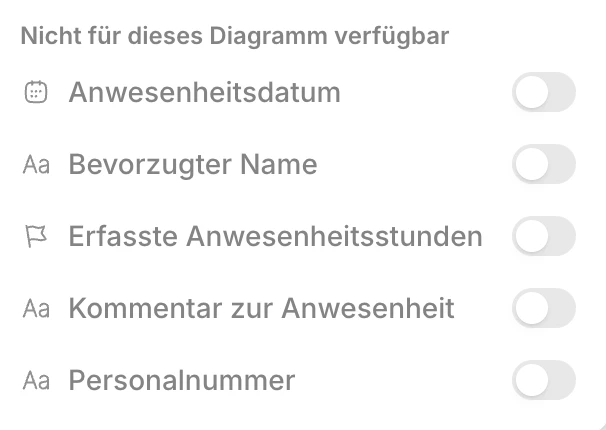Click the Bevorzugter Name label
606x430 pixels.
(x=193, y=165)
